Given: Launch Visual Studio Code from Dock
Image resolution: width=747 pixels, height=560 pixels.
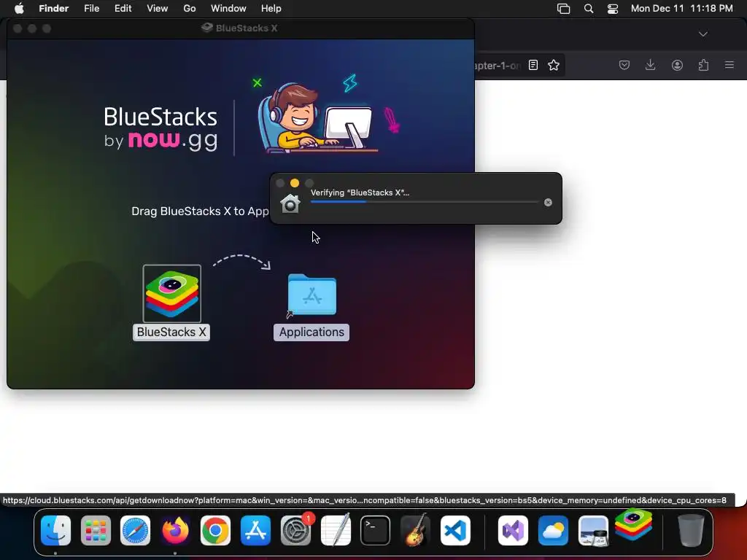Looking at the screenshot, I should (455, 530).
